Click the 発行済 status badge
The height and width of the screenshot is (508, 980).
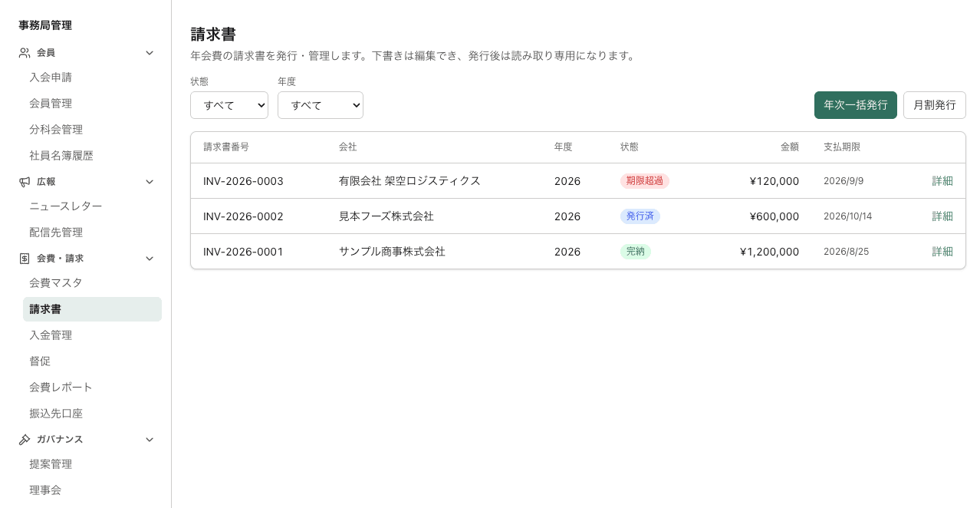[640, 216]
